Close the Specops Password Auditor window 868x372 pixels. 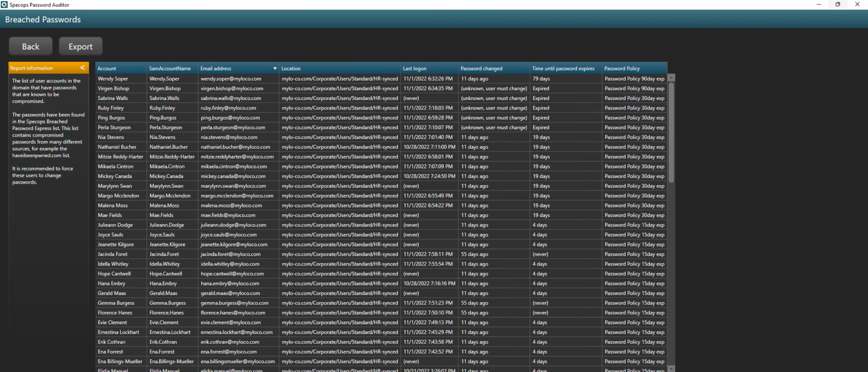857,4
